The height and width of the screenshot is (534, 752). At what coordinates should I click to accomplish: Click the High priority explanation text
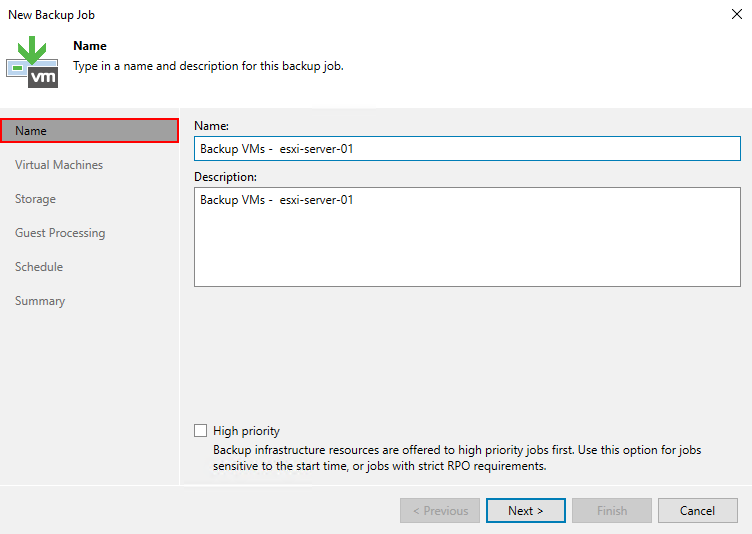[x=457, y=458]
